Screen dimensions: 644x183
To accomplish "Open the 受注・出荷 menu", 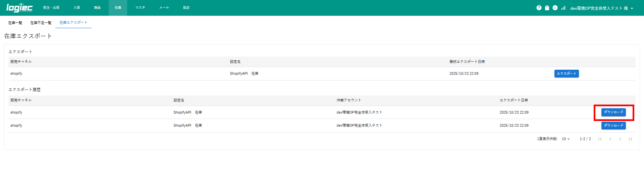I will (x=51, y=8).
